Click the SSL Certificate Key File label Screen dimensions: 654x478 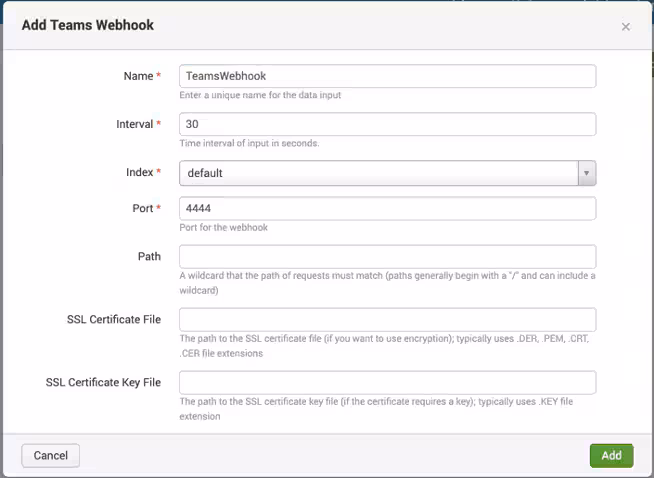click(103, 382)
